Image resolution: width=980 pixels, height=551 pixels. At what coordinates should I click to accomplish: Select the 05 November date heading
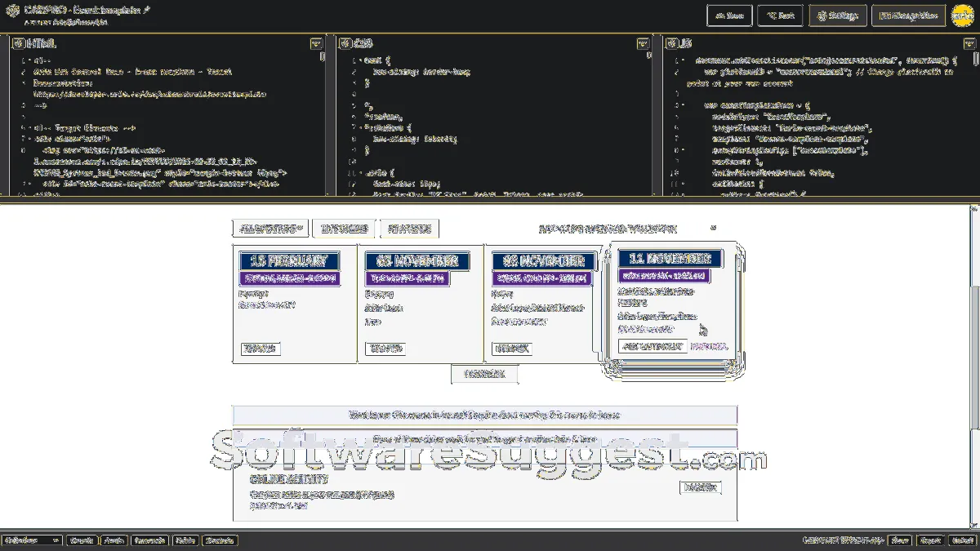pos(416,261)
